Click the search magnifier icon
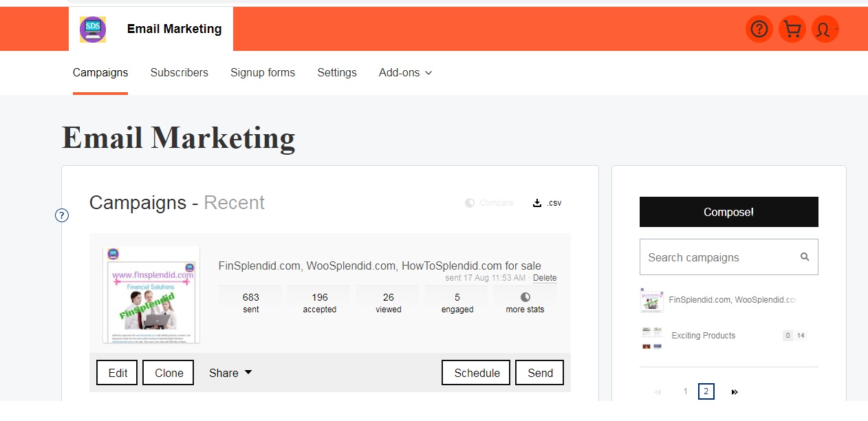The height and width of the screenshot is (421, 868). click(x=805, y=257)
